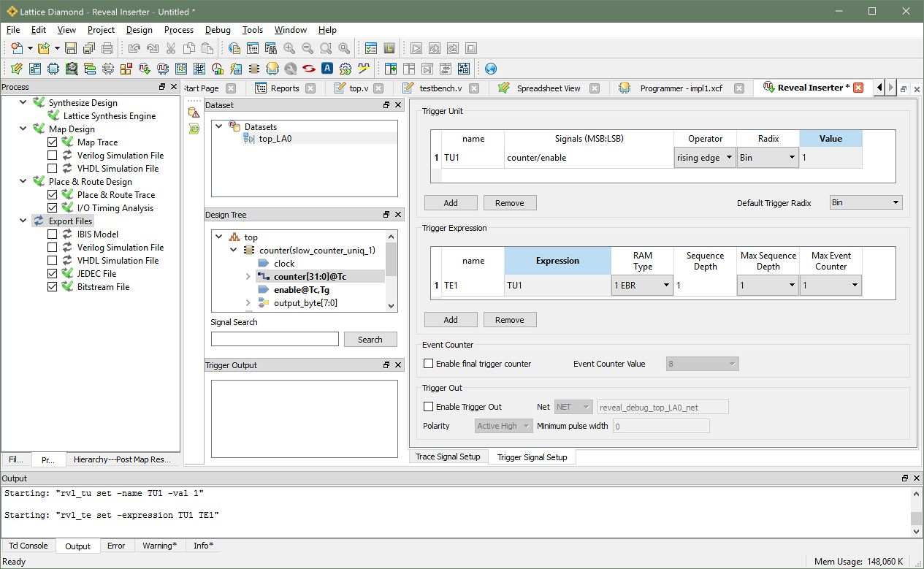Click the Run play icon in toolbar
924x569 pixels.
[416, 48]
